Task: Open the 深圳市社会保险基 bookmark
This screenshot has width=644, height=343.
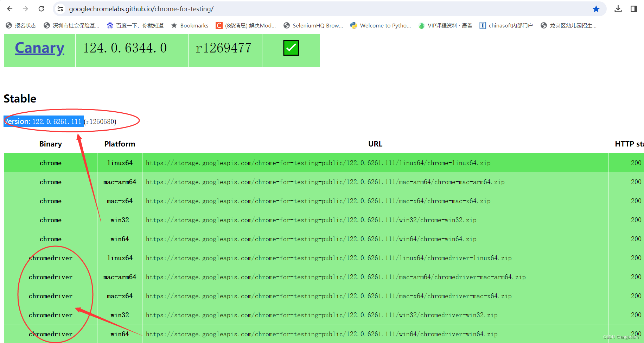Action: click(x=71, y=25)
